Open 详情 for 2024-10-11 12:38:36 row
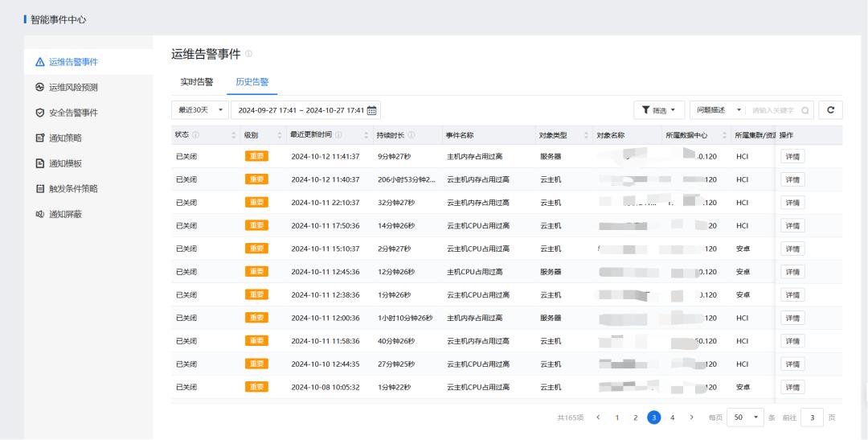868x440 pixels. click(792, 295)
